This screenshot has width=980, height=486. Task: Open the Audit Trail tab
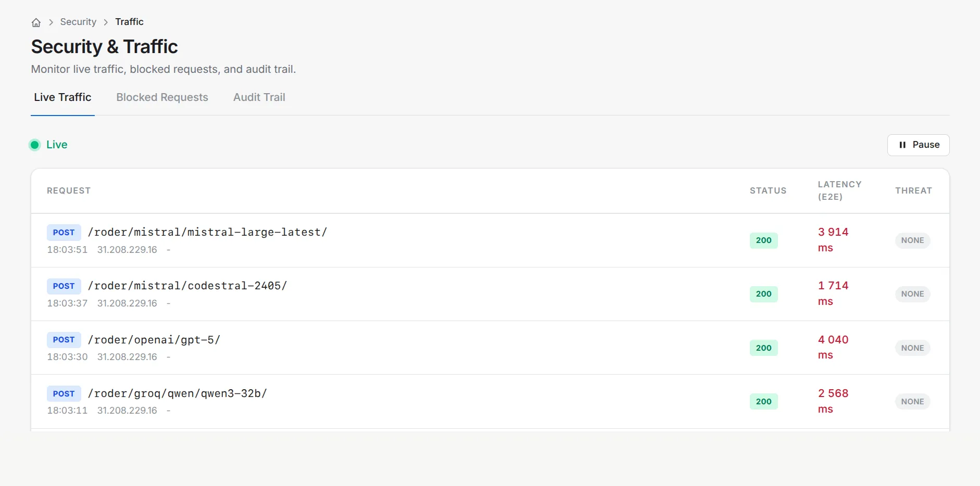(x=259, y=97)
